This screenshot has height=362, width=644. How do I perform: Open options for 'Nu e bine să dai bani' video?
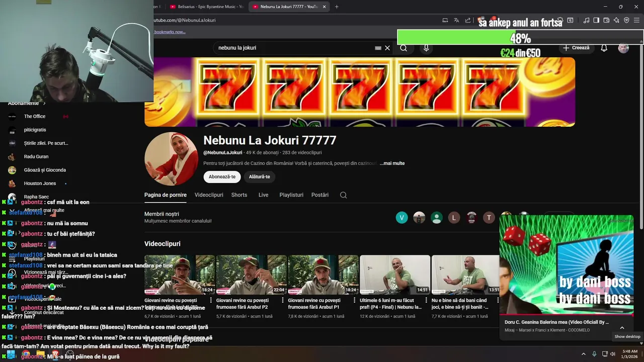[x=498, y=300]
